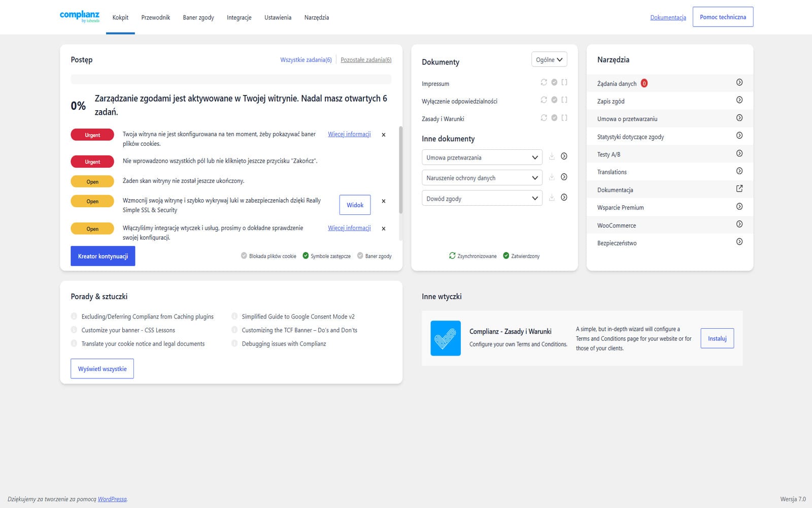This screenshot has height=508, width=812.
Task: Expand the Naruszenie ochrony danych dropdown
Action: tap(482, 178)
